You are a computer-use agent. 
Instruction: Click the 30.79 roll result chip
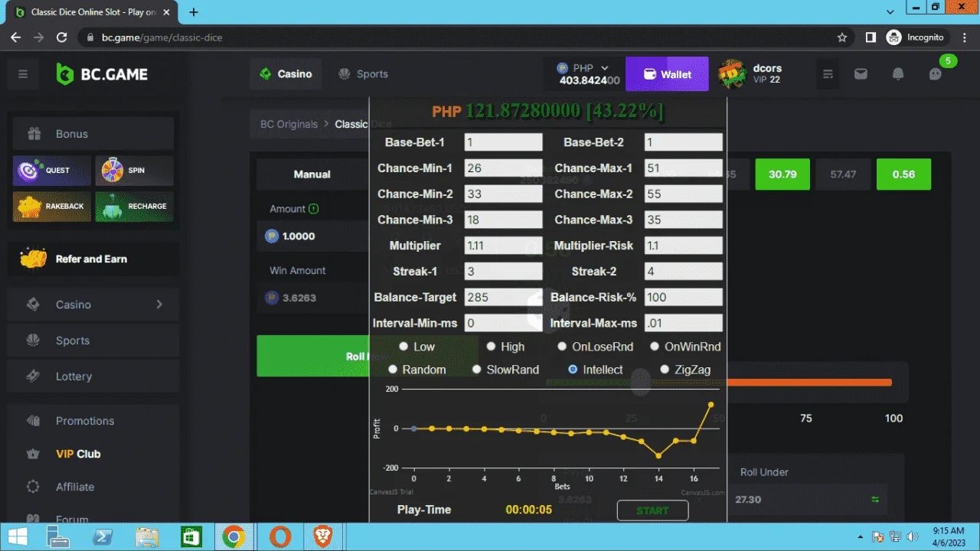[x=782, y=174]
